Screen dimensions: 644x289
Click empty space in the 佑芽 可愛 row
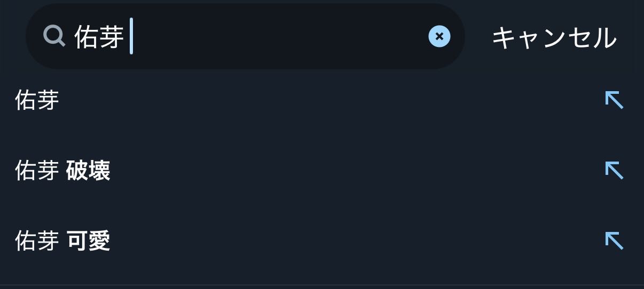click(x=347, y=241)
